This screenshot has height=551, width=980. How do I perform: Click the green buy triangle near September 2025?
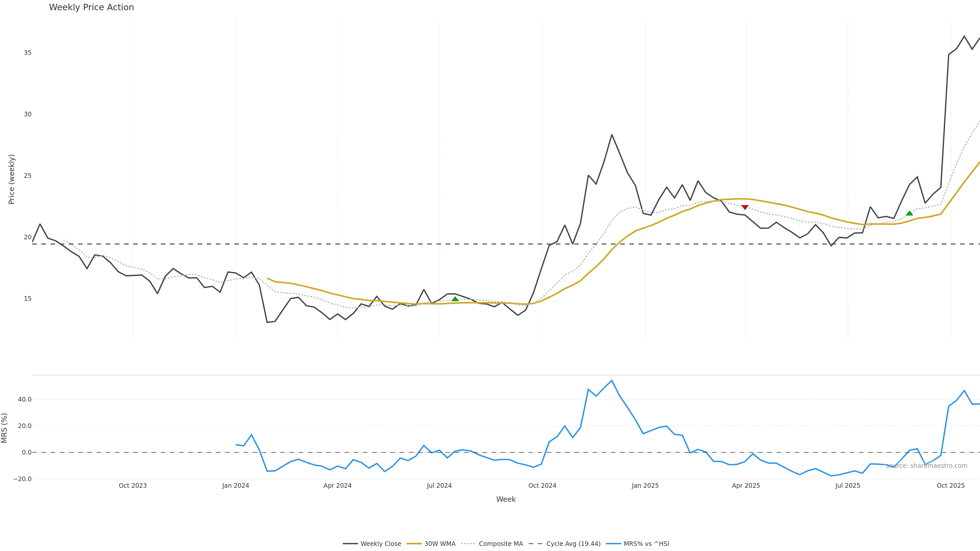point(909,213)
